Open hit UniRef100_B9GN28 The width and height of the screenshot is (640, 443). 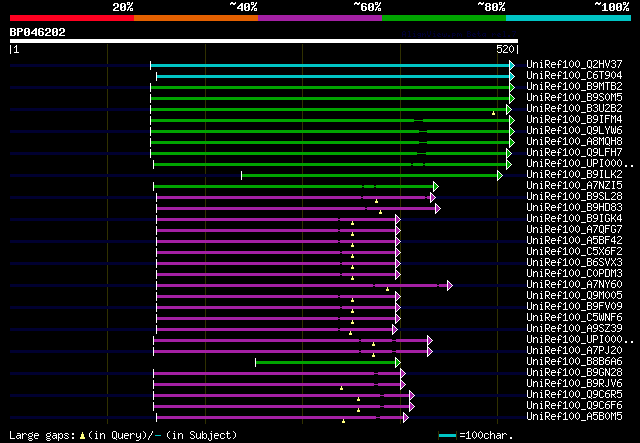[x=574, y=373]
